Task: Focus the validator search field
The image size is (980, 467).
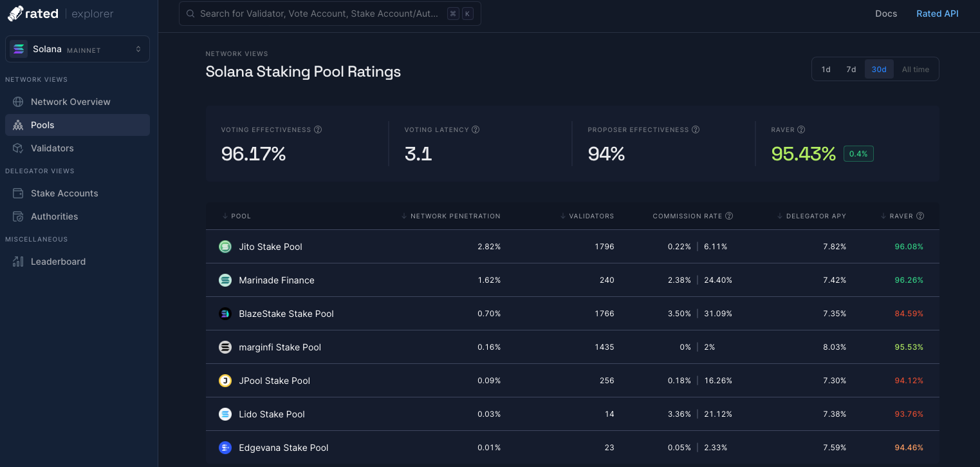Action: click(x=329, y=14)
